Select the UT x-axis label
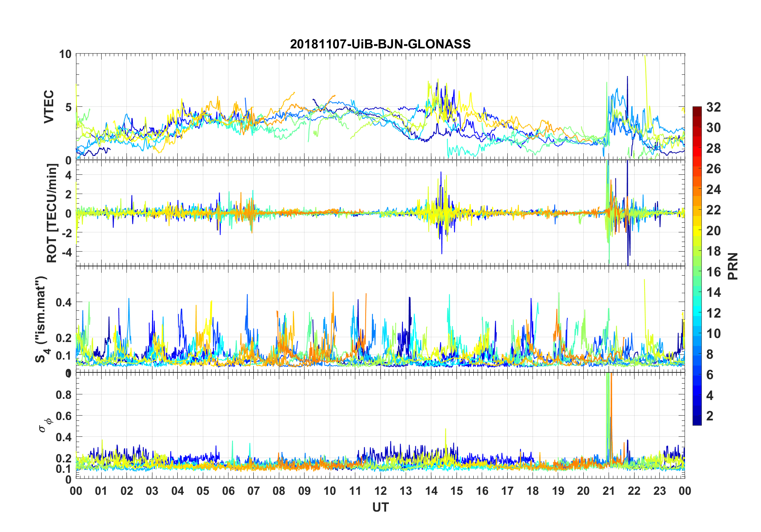 point(380,507)
